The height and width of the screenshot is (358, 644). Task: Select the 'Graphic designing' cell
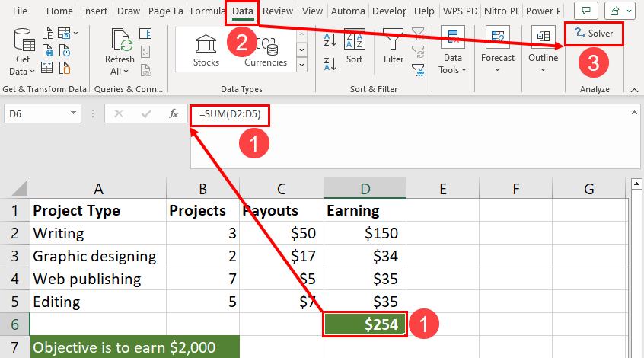point(98,256)
